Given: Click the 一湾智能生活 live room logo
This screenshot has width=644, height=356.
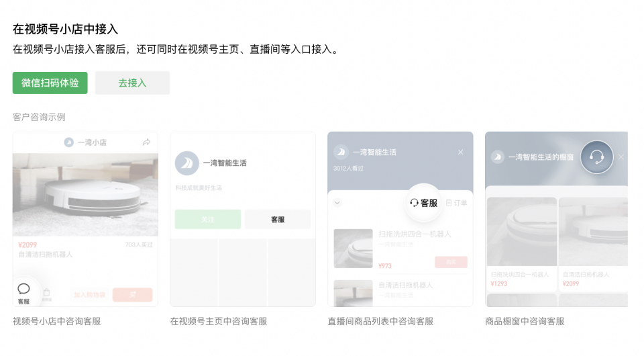Looking at the screenshot, I should [x=341, y=152].
